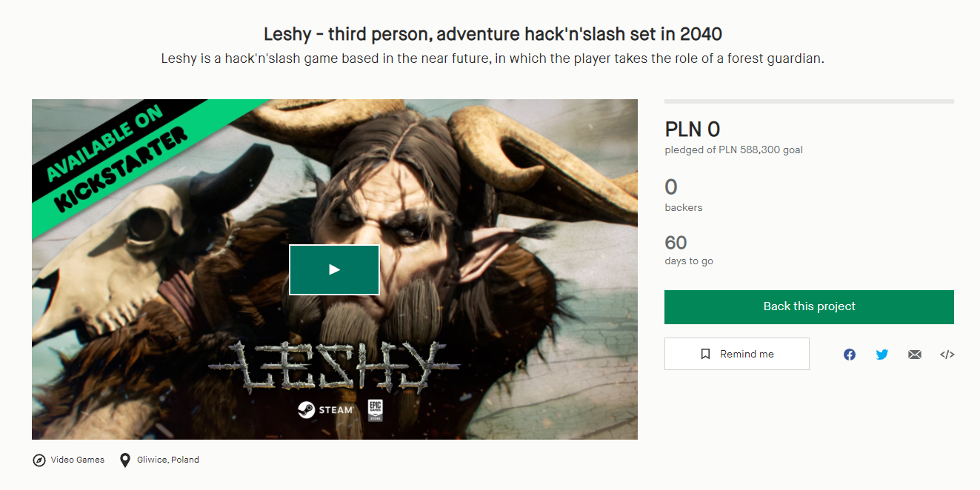
Task: Open the Gliwice, Poland location link
Action: pos(168,460)
